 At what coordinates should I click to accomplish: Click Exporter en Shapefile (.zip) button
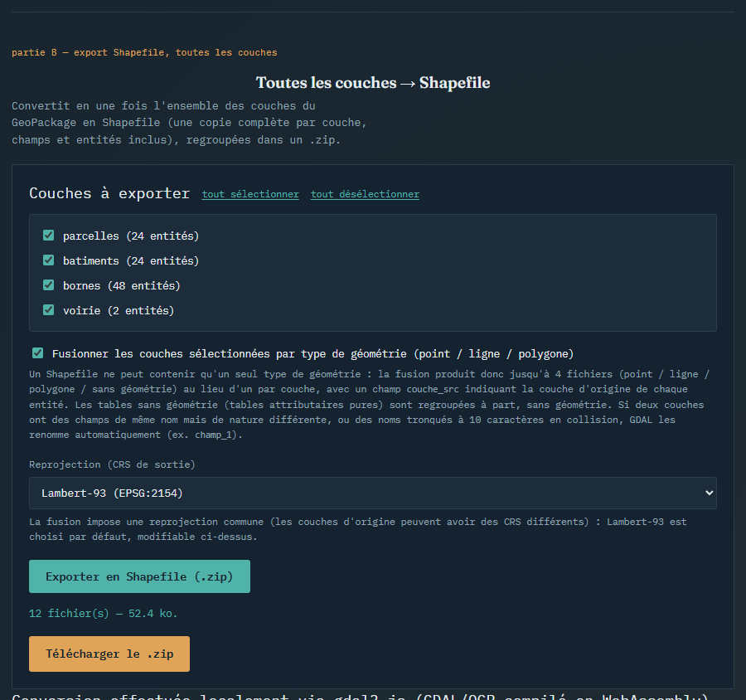tap(139, 576)
